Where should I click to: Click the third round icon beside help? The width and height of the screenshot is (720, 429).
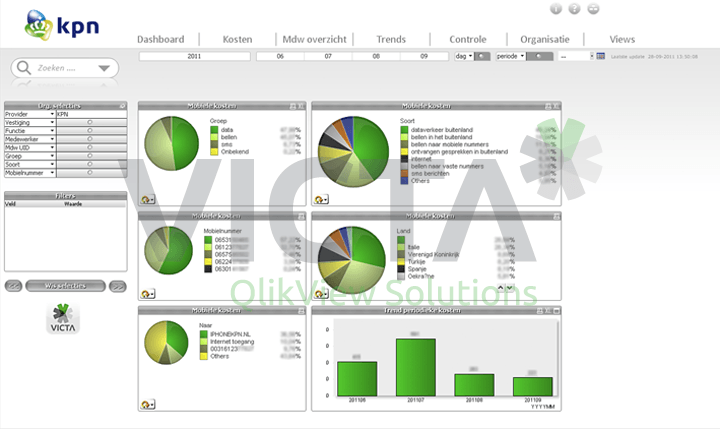(593, 9)
